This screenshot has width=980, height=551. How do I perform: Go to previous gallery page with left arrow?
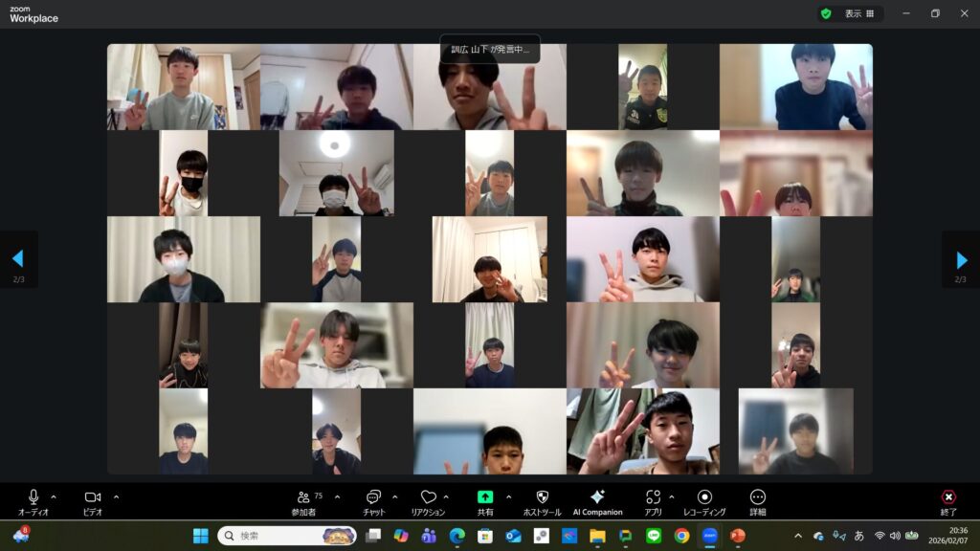(17, 259)
